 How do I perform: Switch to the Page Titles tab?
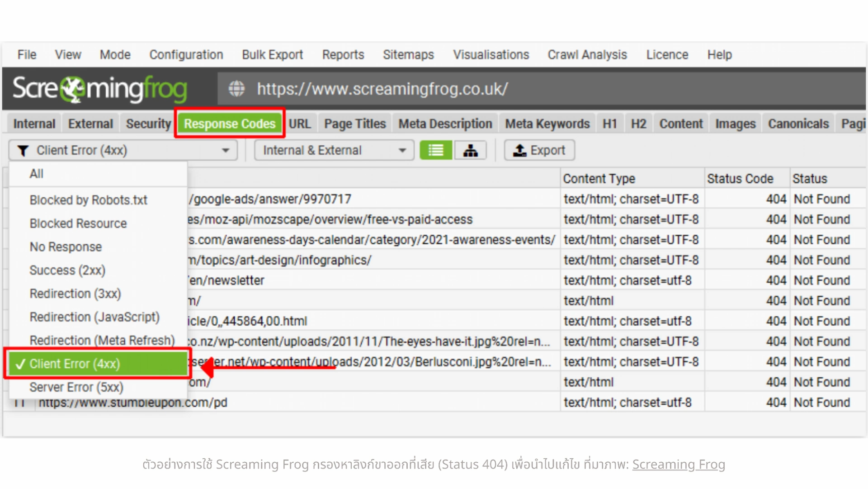355,123
